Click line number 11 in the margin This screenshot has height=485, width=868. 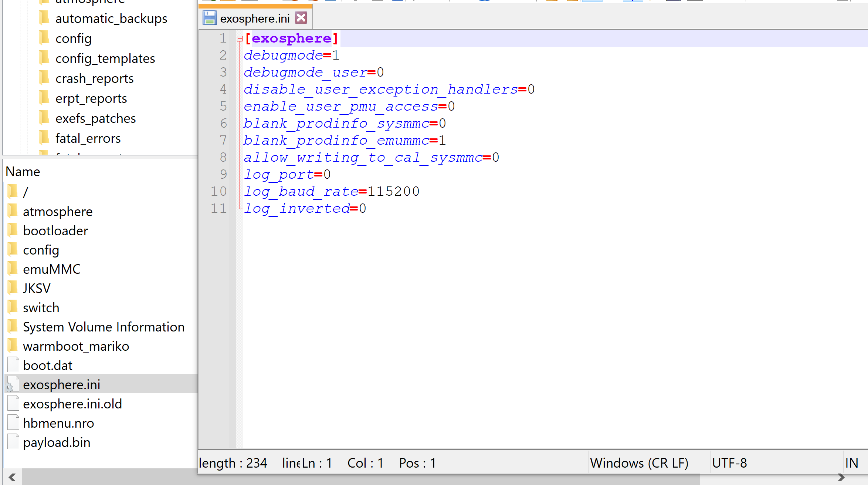click(x=218, y=209)
